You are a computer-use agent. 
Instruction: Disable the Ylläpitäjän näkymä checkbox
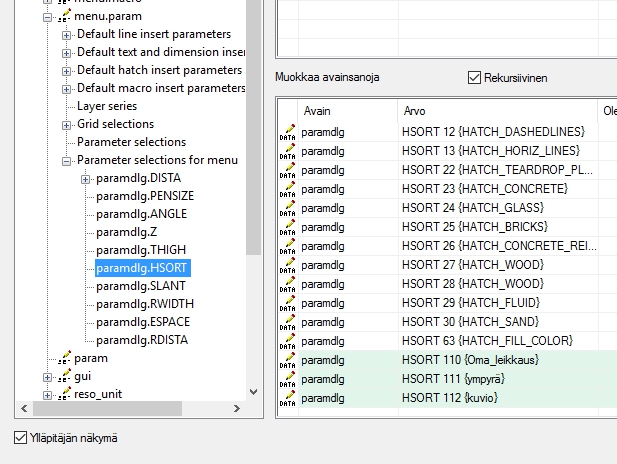click(21, 437)
